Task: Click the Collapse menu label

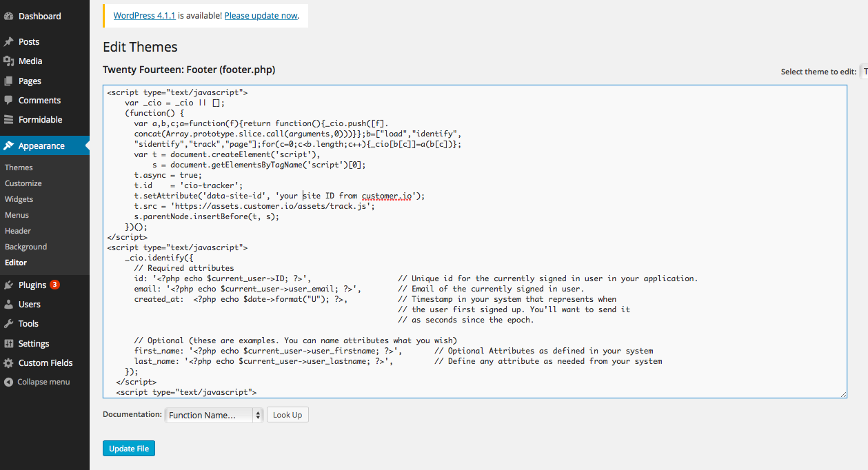Action: tap(43, 382)
